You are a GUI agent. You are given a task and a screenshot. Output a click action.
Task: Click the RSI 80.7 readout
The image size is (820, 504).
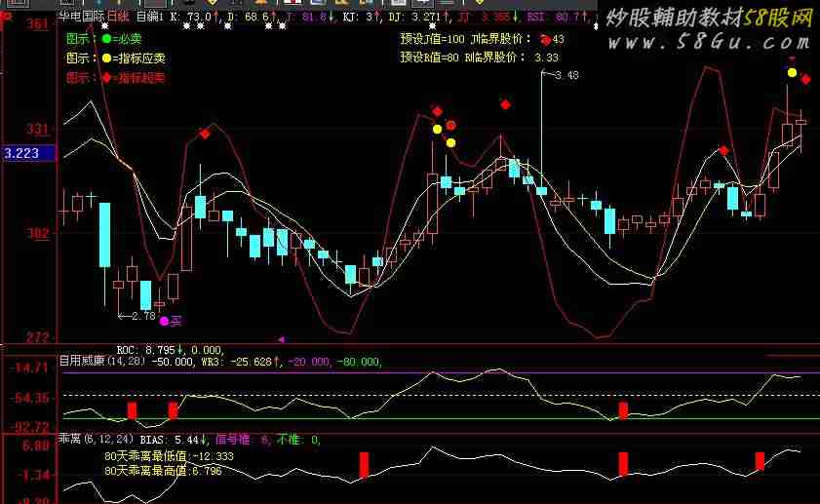pyautogui.click(x=558, y=17)
